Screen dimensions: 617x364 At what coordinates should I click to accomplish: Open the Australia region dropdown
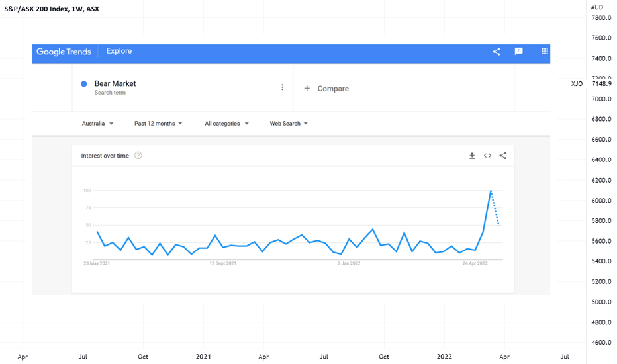[x=97, y=124]
